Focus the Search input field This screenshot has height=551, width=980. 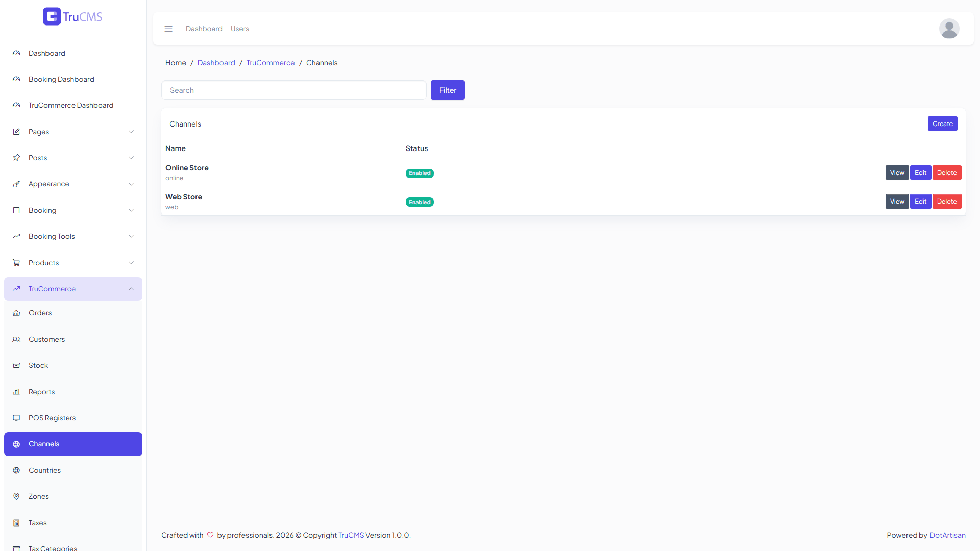coord(294,90)
